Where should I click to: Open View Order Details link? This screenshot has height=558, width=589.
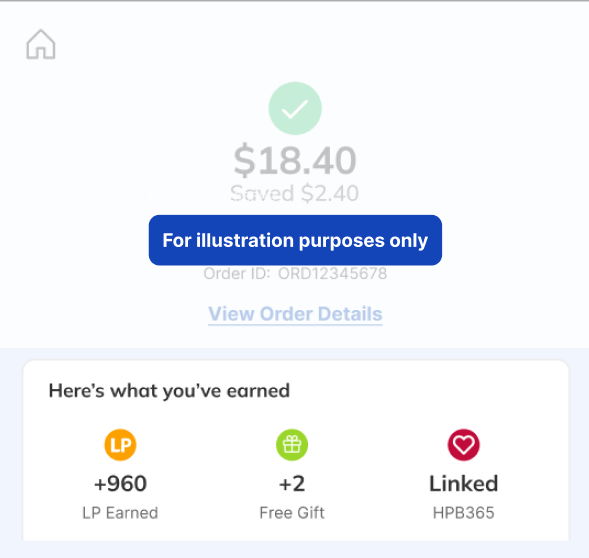tap(295, 314)
